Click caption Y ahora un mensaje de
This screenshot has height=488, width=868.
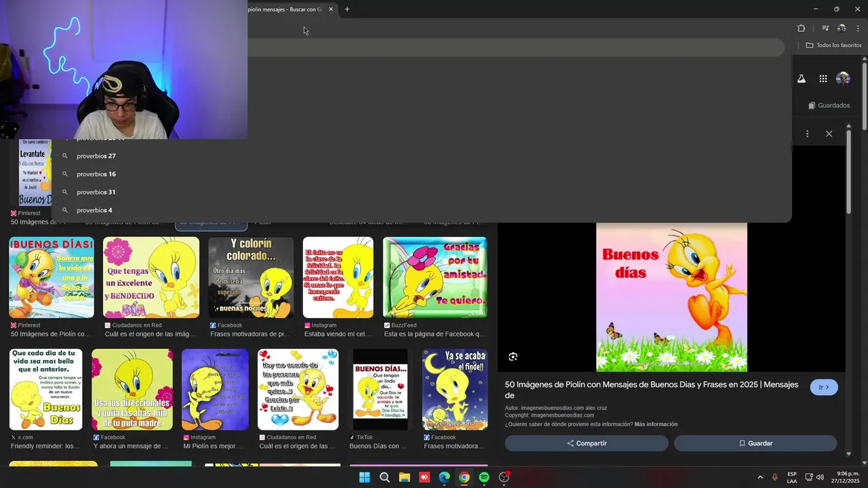pyautogui.click(x=131, y=446)
